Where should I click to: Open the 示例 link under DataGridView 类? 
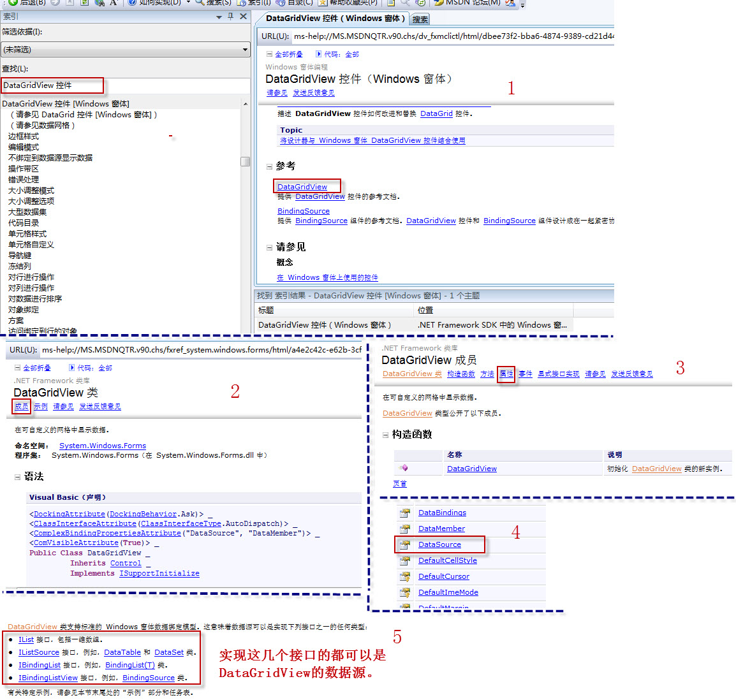[x=41, y=406]
